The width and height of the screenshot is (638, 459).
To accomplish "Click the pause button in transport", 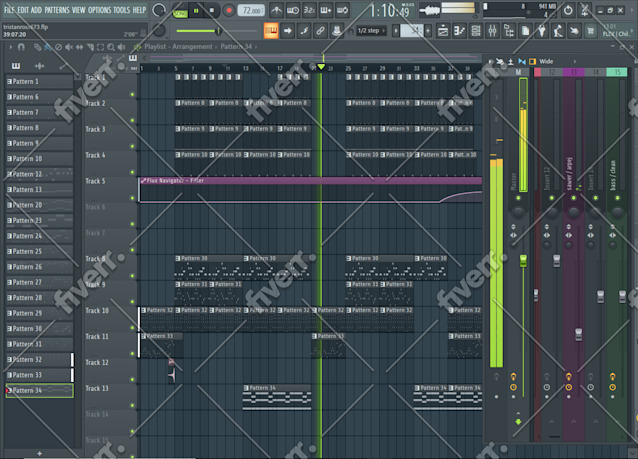I will pyautogui.click(x=196, y=11).
